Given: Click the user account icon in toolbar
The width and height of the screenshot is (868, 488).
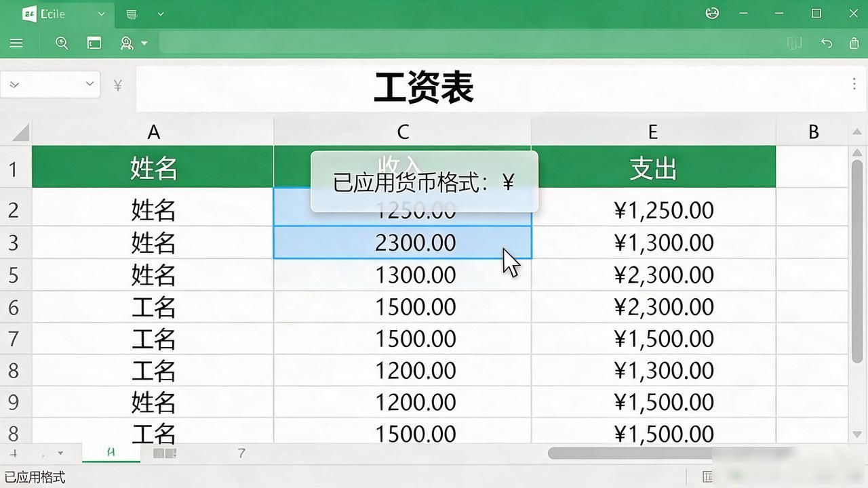Looking at the screenshot, I should click(x=127, y=43).
